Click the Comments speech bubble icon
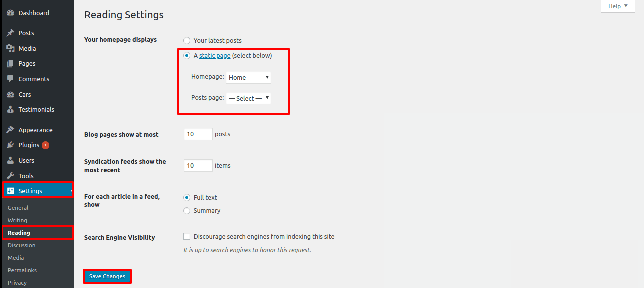Screen dimensions: 644x288 coord(10,79)
